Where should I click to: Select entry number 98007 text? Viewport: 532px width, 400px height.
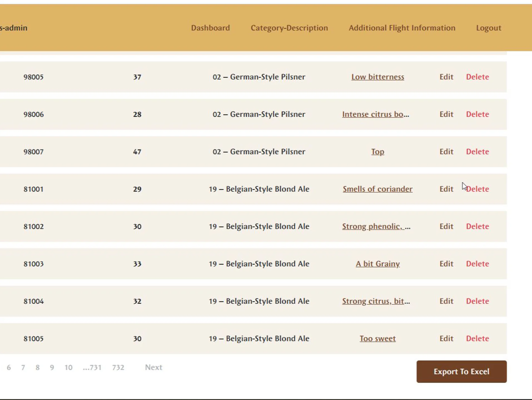tap(33, 152)
